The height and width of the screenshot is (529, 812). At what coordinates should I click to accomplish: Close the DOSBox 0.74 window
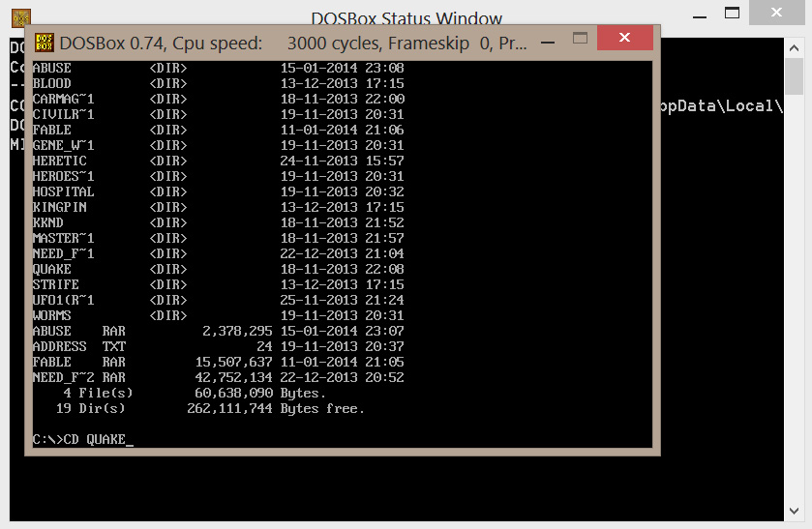point(625,38)
